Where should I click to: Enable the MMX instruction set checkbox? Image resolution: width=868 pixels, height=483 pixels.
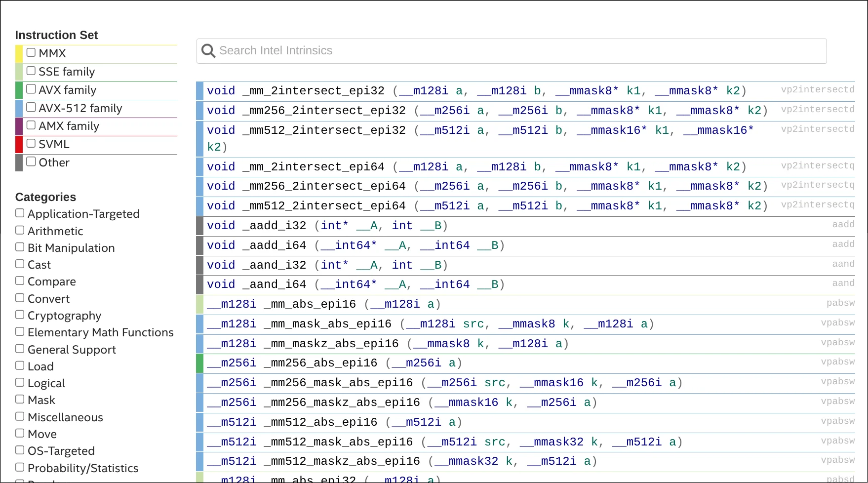coord(31,52)
